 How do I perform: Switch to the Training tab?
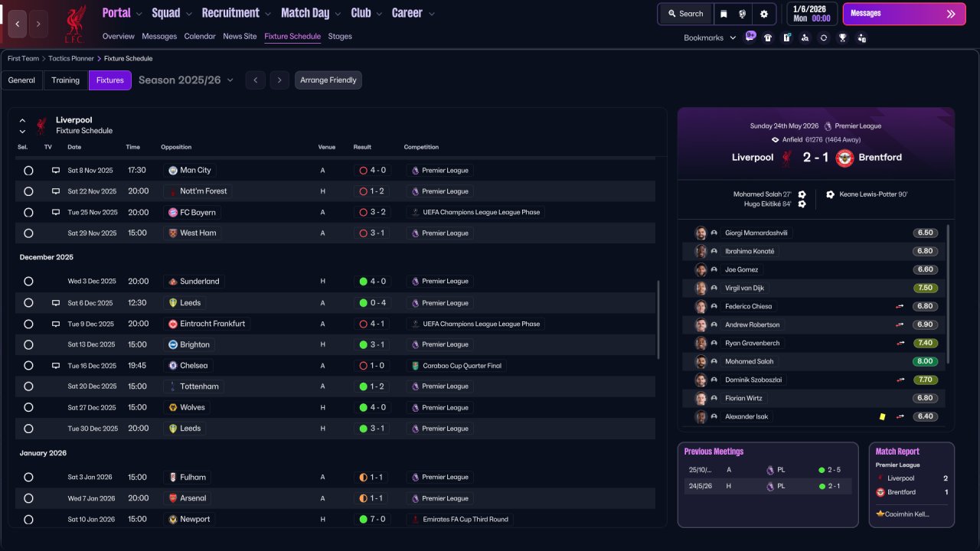point(66,80)
